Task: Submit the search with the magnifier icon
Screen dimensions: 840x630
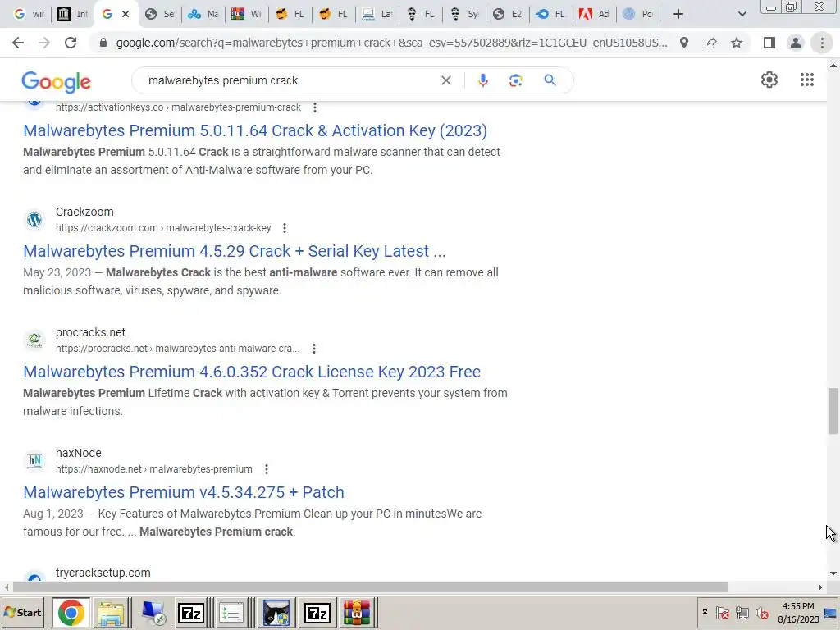Action: tap(550, 80)
